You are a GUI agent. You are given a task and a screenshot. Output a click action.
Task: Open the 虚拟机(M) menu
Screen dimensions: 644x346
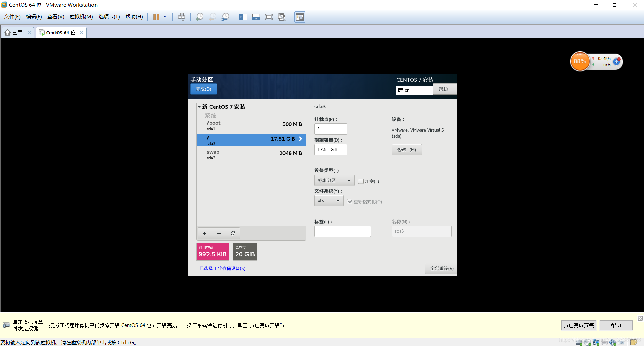81,17
